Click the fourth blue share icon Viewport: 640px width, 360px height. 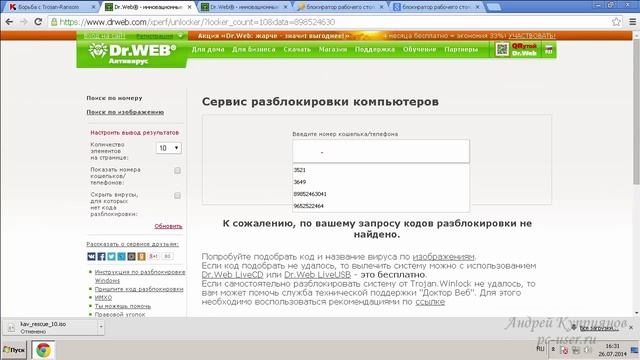pyautogui.click(x=121, y=256)
